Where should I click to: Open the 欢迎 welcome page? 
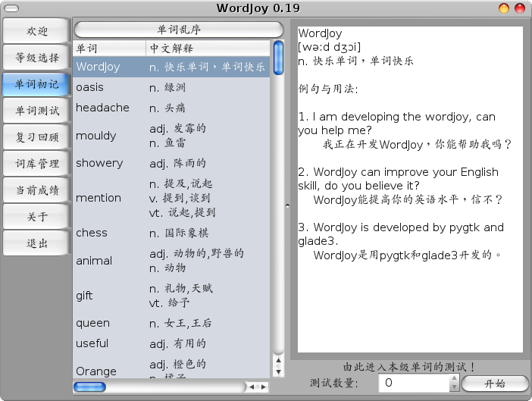(x=36, y=31)
